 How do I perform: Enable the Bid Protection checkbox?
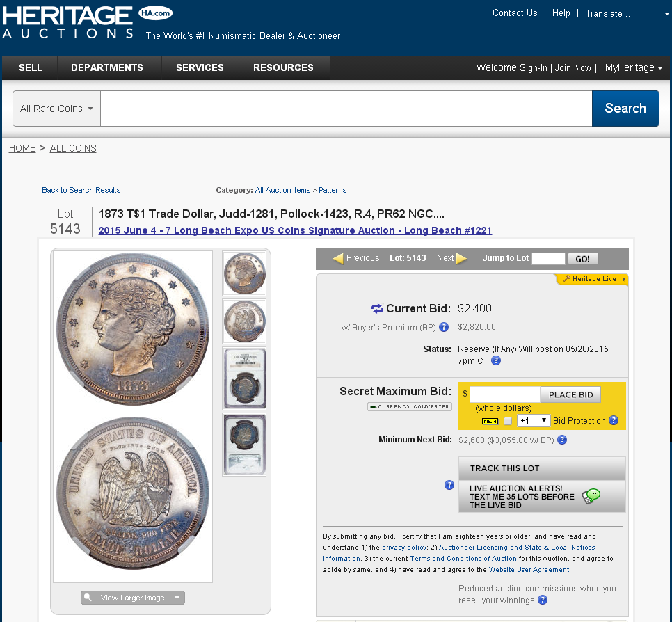(508, 421)
